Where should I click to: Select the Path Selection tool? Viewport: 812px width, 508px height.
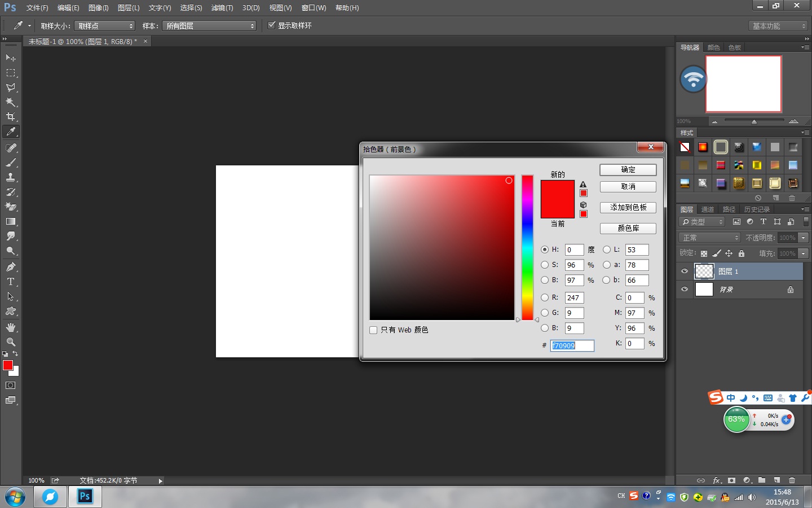click(11, 296)
